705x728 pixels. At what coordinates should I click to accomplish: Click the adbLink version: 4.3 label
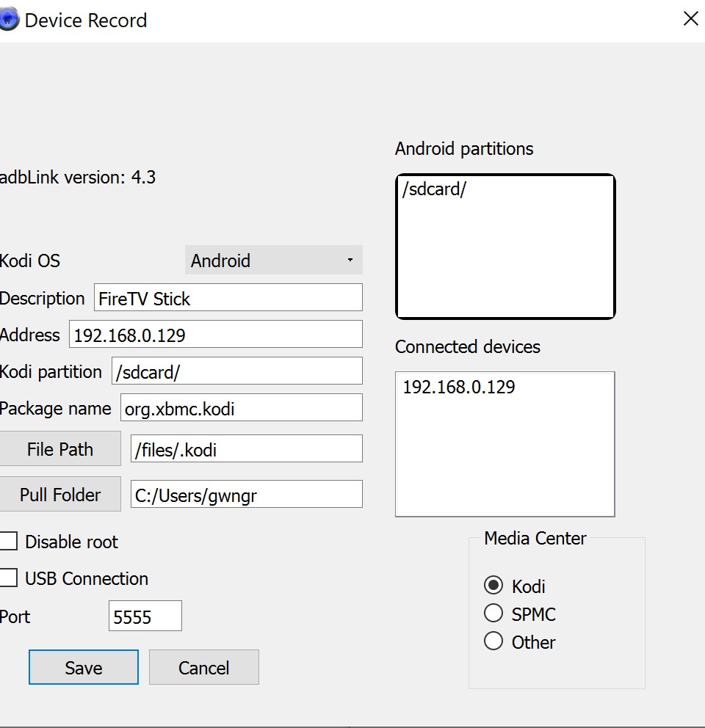pyautogui.click(x=78, y=178)
